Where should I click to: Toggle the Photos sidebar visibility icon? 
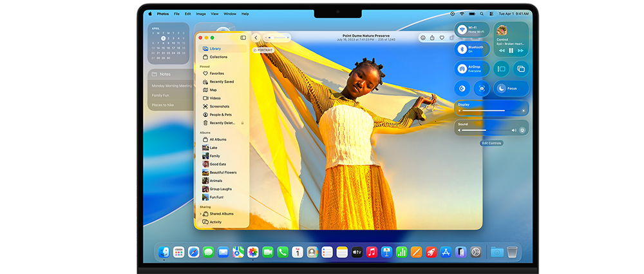[x=243, y=37]
